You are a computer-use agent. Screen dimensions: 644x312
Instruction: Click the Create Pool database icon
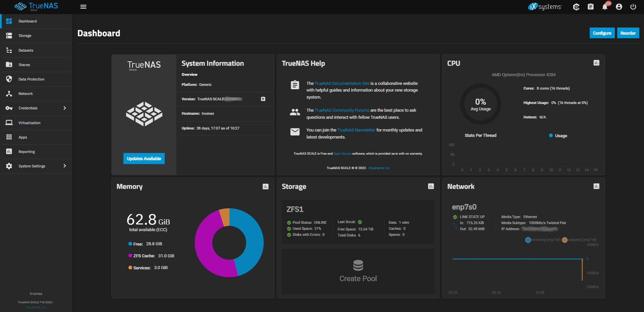coord(358,265)
